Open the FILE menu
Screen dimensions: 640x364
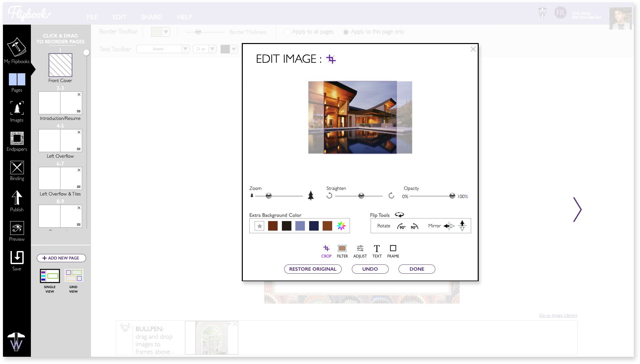pos(92,17)
